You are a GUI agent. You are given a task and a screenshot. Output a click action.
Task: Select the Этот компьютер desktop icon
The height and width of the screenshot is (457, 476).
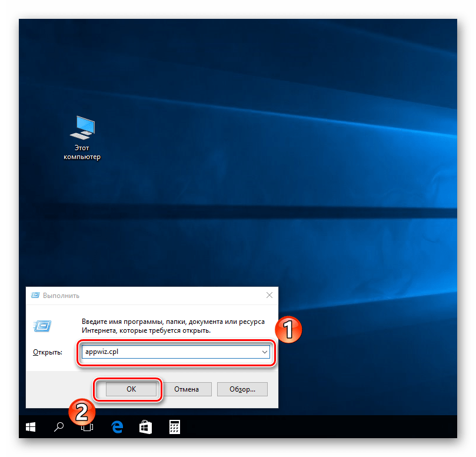pos(82,137)
